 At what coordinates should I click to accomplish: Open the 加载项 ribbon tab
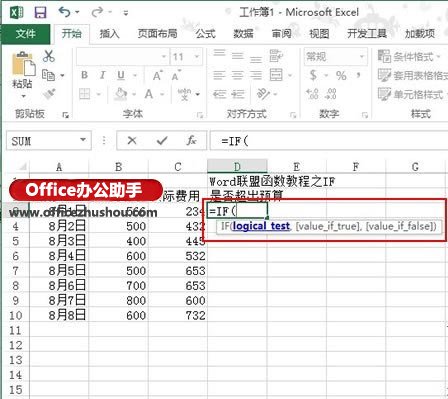point(420,34)
